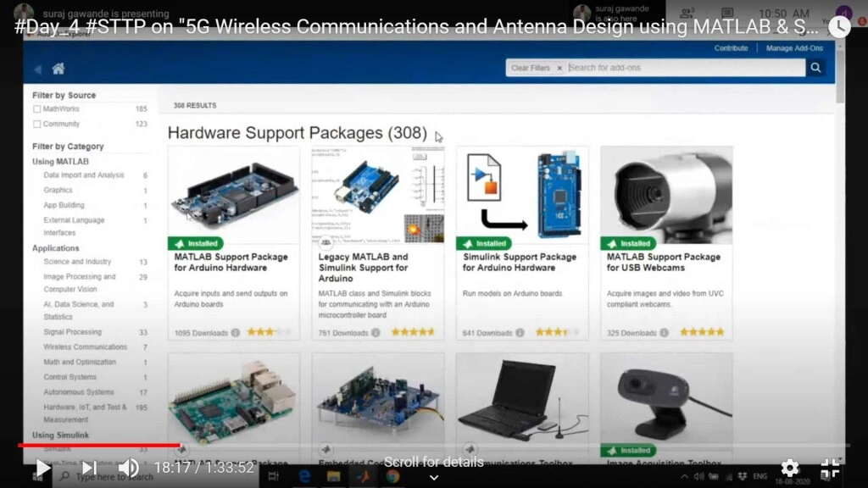
Task: Click star rating on USB Webcams card
Action: click(x=701, y=332)
